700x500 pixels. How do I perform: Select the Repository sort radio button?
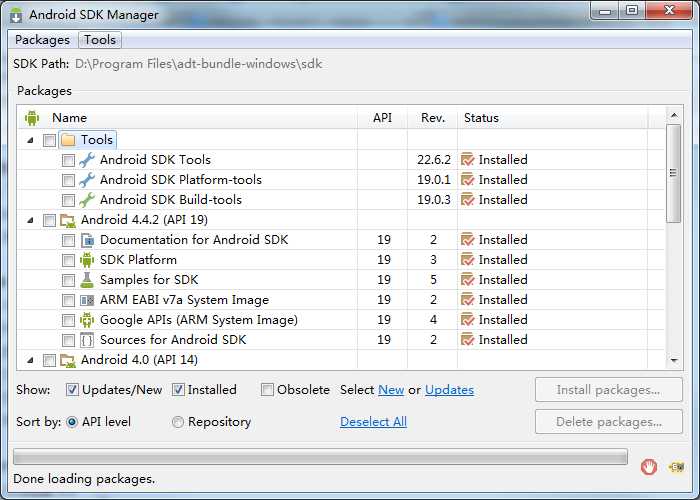pyautogui.click(x=178, y=422)
